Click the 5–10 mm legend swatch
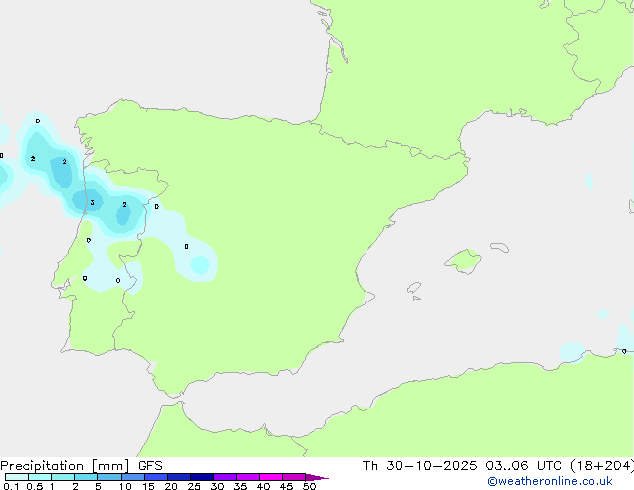Viewport: 634px width, 490px height. pyautogui.click(x=109, y=477)
